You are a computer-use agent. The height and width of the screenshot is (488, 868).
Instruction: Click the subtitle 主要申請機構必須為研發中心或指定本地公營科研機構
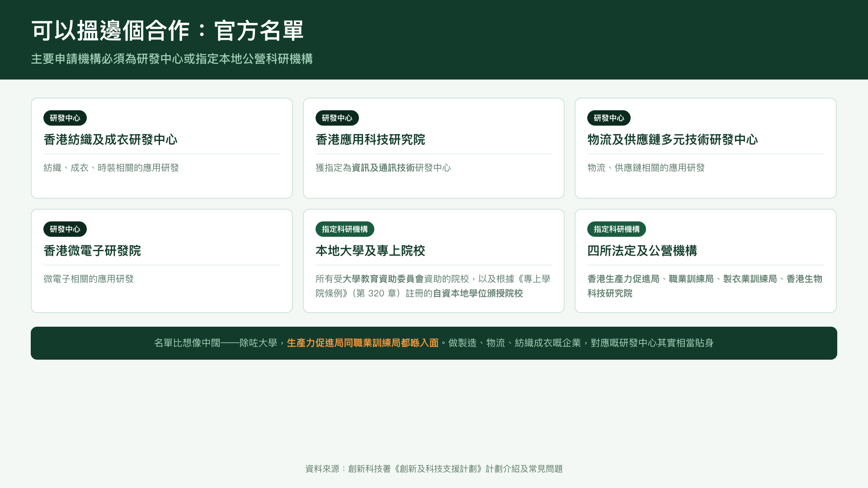(172, 59)
